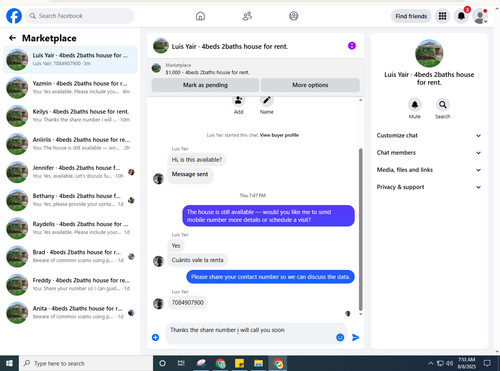Click the Hi, is this available? message
This screenshot has width=500, height=371.
tap(197, 160)
